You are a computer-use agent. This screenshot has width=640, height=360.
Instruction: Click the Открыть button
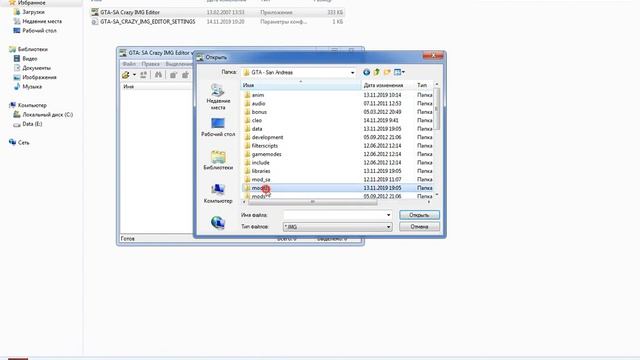[419, 215]
